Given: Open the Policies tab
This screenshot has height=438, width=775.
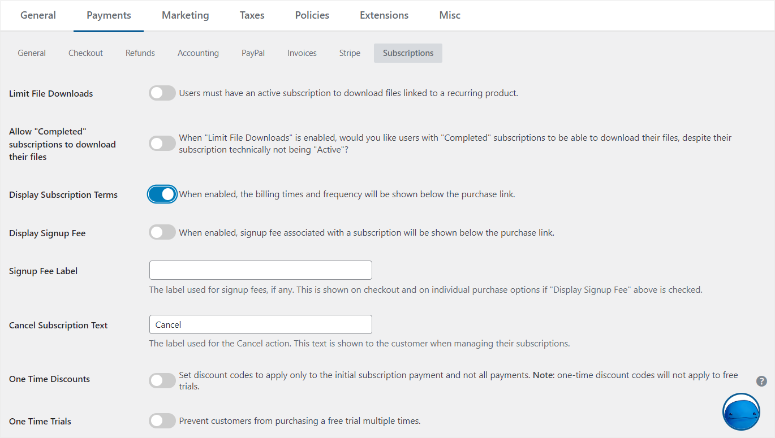Looking at the screenshot, I should pos(312,16).
